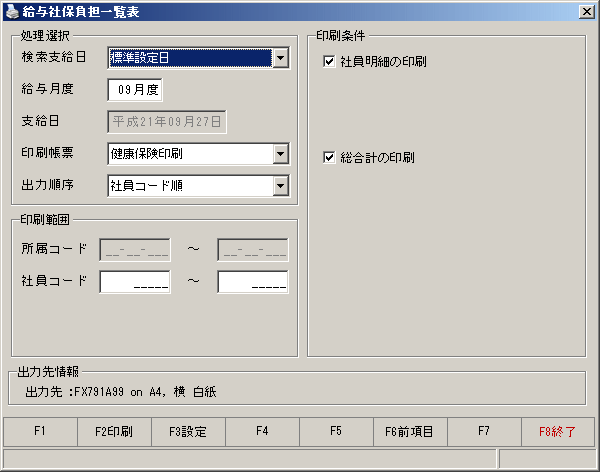Close the 給与社保負担一覧表 window
Screen dimensions: 600x472
coord(587,12)
